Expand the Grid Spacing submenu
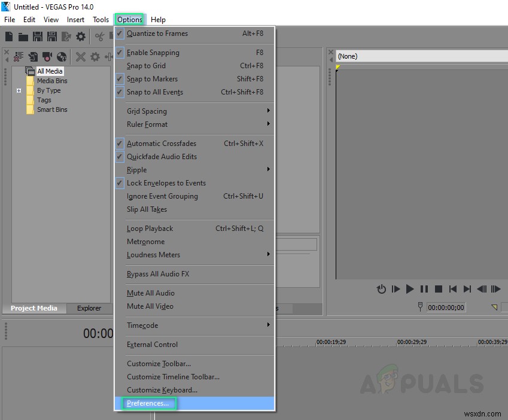 coord(194,111)
